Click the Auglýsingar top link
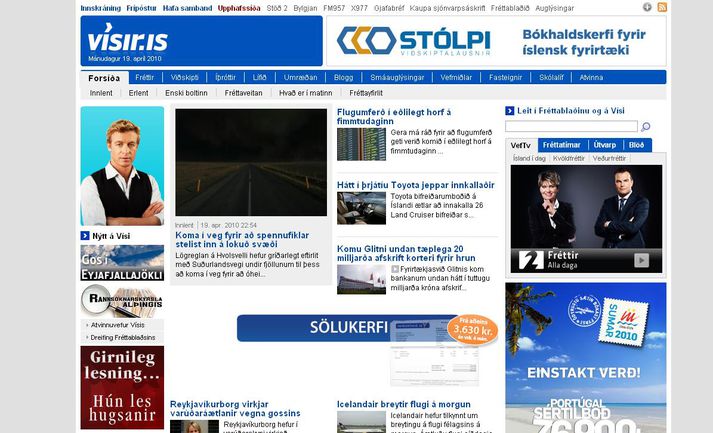Screen dimensions: 713x433 tap(554, 8)
